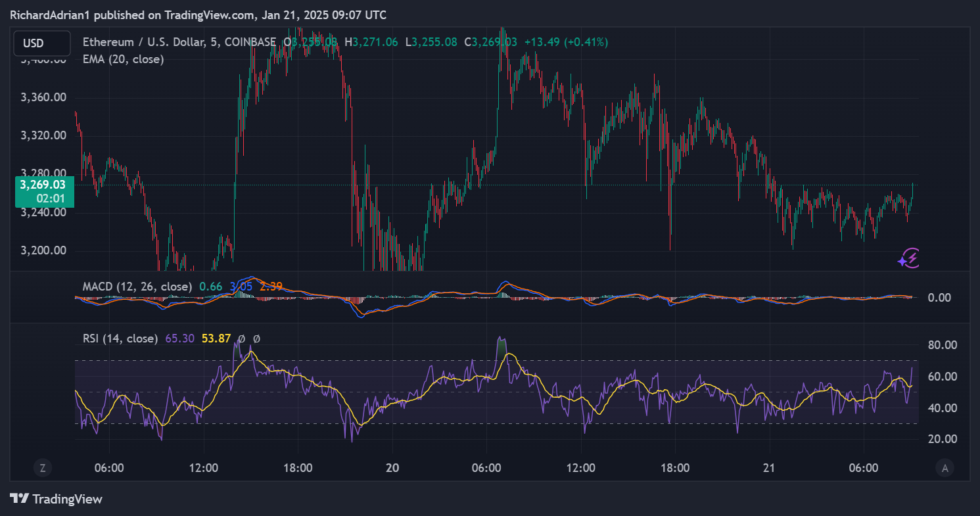This screenshot has width=980, height=516.
Task: Click the 3,360.00 price axis label
Action: 43,97
